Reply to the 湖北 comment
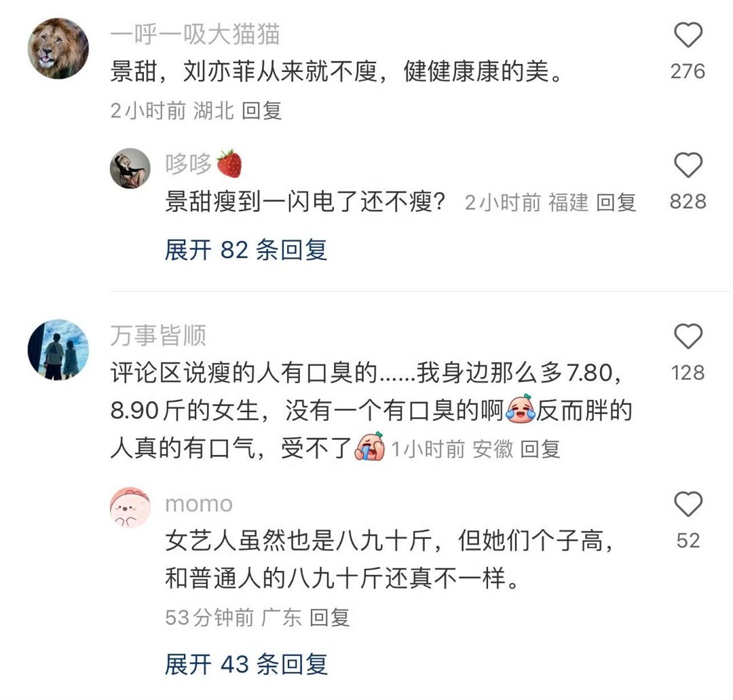The width and height of the screenshot is (733, 700). tap(262, 111)
